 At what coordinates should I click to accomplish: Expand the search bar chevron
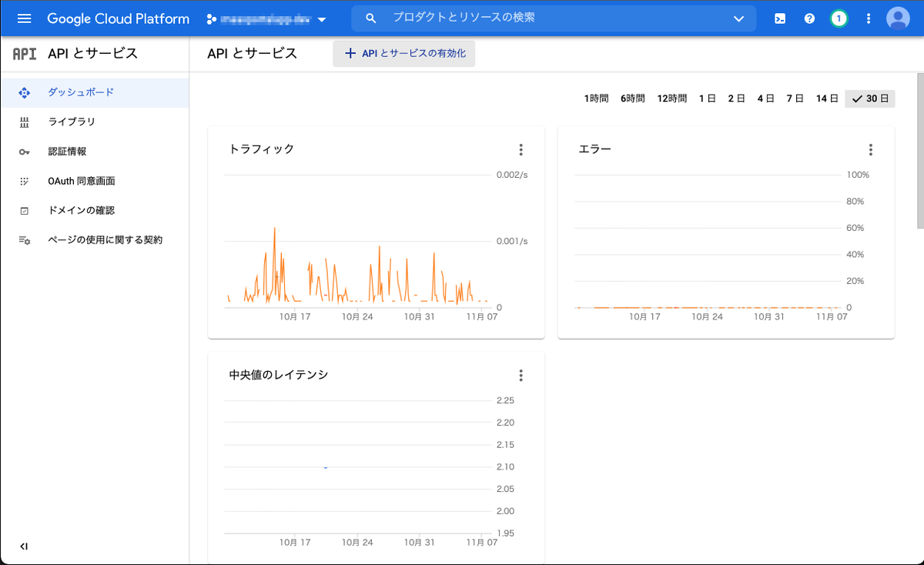pos(738,18)
